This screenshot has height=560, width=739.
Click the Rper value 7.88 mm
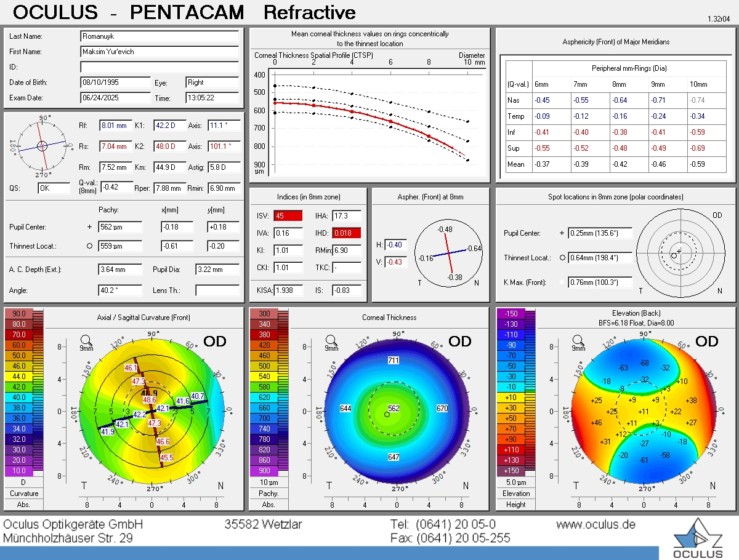point(169,188)
